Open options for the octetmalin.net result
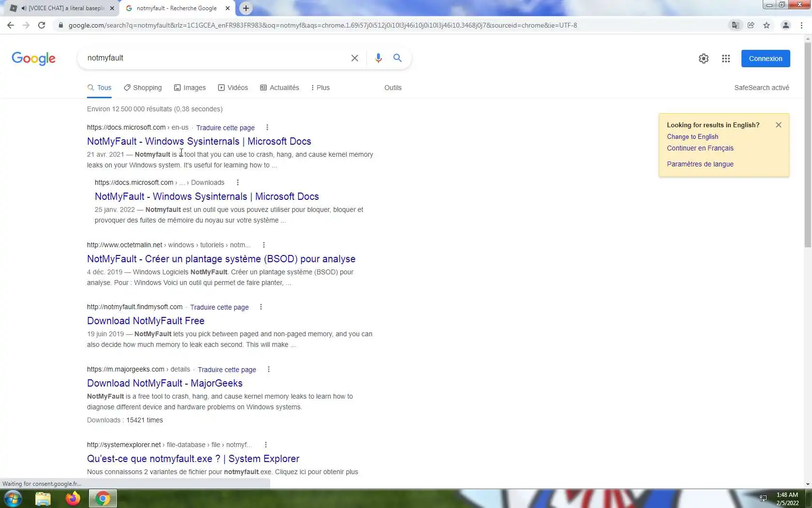The height and width of the screenshot is (508, 812). (x=264, y=245)
